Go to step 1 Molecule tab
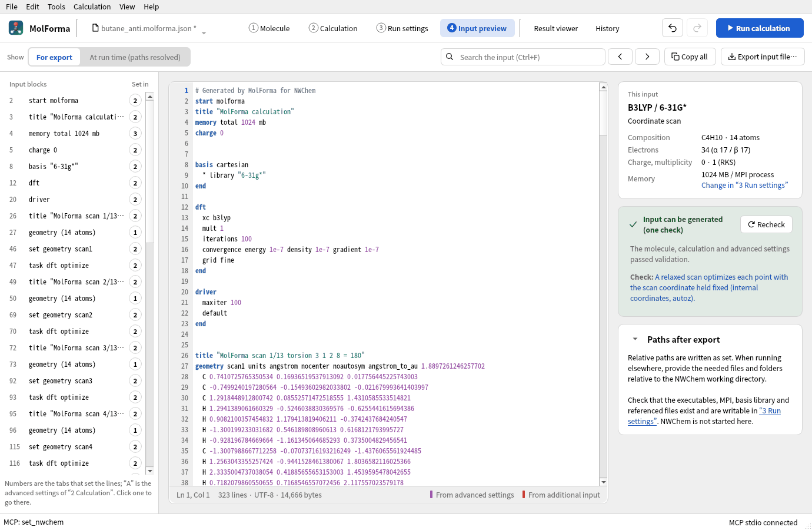 click(x=269, y=28)
